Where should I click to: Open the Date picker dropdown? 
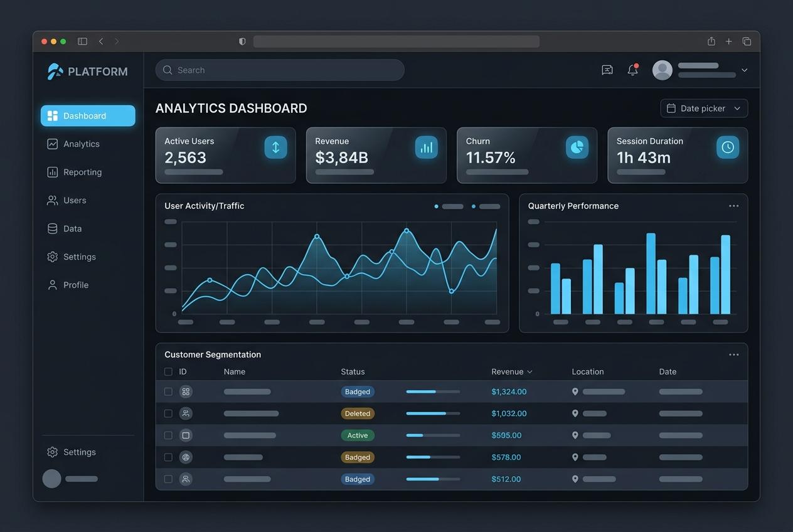704,109
